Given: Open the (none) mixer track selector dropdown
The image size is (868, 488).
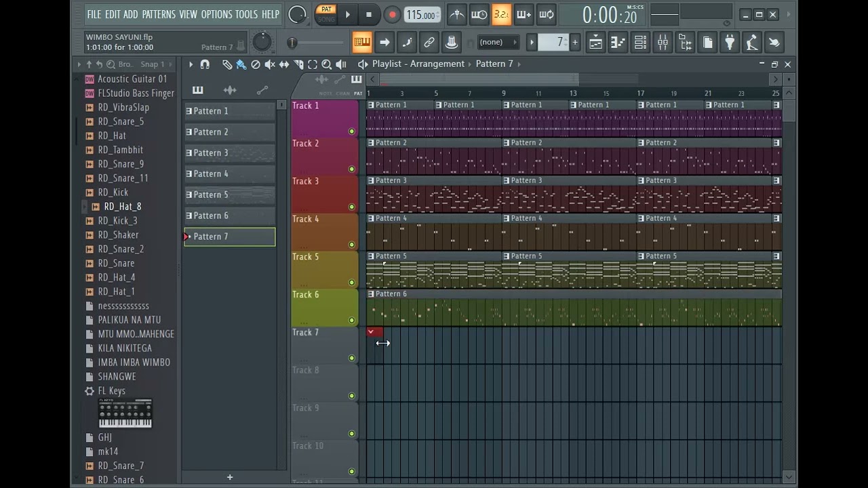Looking at the screenshot, I should pyautogui.click(x=498, y=42).
